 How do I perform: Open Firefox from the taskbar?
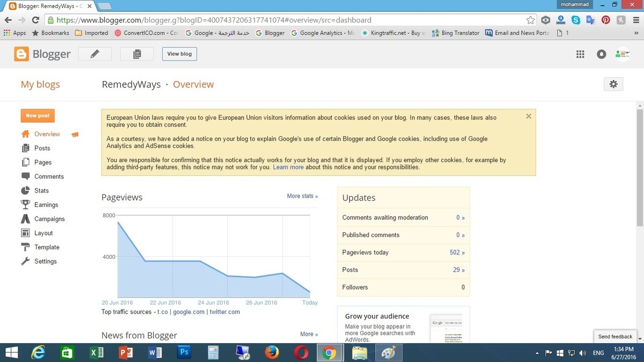coord(272,352)
